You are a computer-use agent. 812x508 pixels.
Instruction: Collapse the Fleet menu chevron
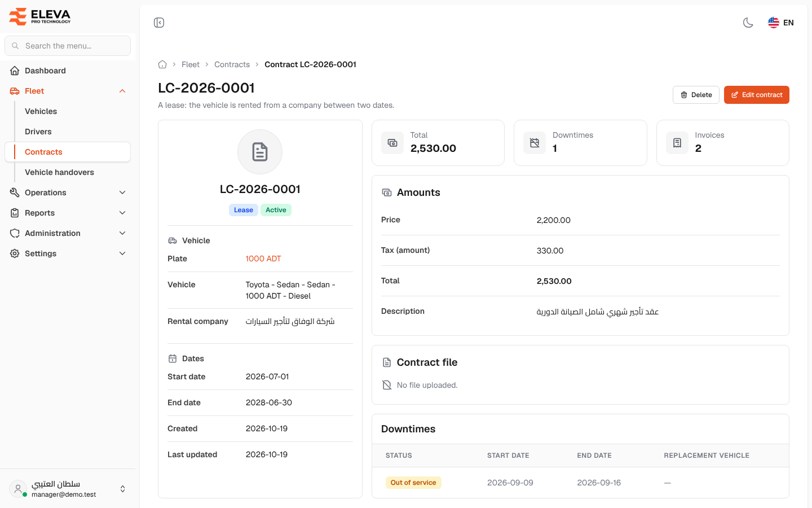point(122,91)
